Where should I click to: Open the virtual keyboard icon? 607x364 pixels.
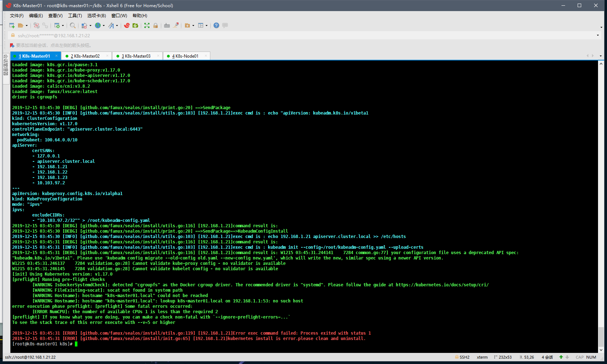coord(167,25)
